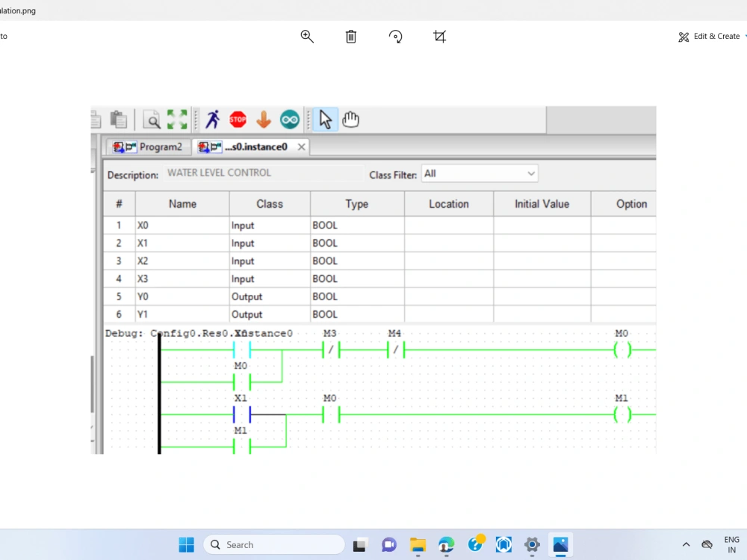Stop the running simulation
This screenshot has width=747, height=560.
point(238,119)
